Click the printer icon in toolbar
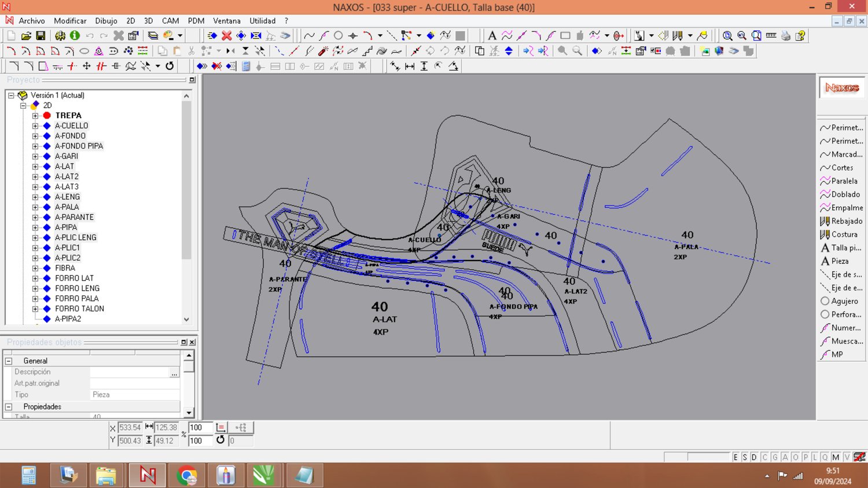The image size is (868, 488). click(x=785, y=36)
